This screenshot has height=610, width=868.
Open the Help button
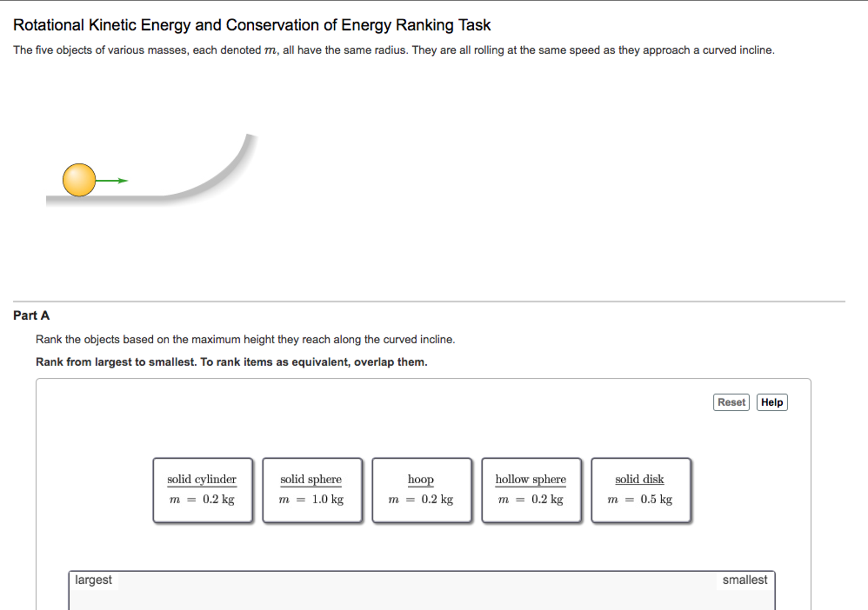(x=772, y=402)
